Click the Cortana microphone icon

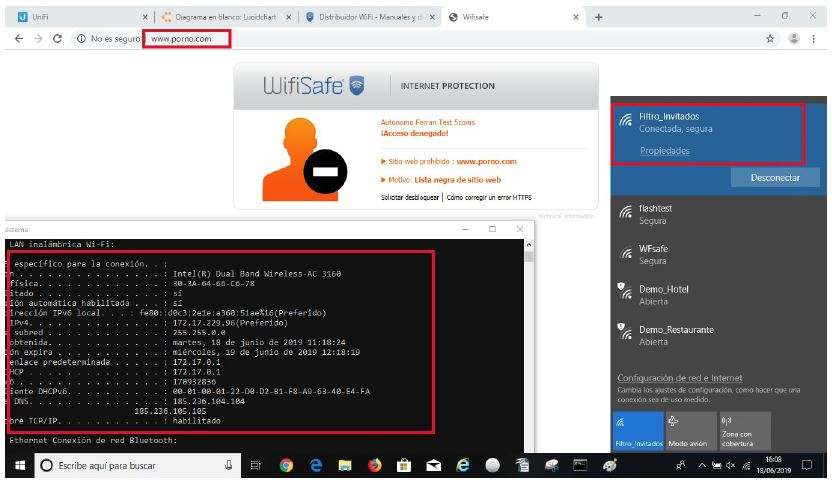[x=228, y=465]
